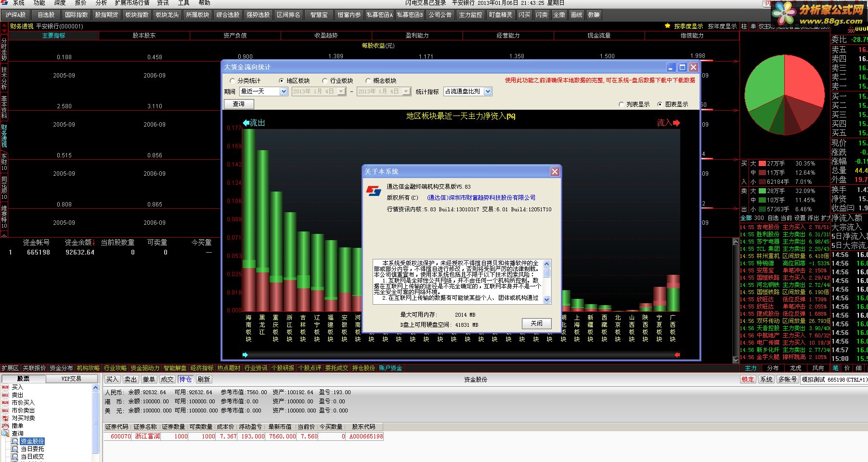868x462 pixels.
Task: Click the 浙江富润 holdings row
Action: pyautogui.click(x=244, y=436)
